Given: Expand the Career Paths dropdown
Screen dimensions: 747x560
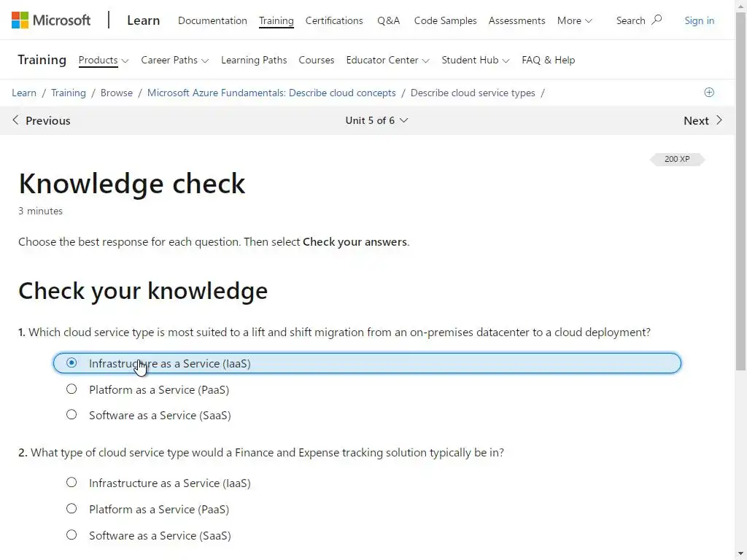Looking at the screenshot, I should 175,60.
